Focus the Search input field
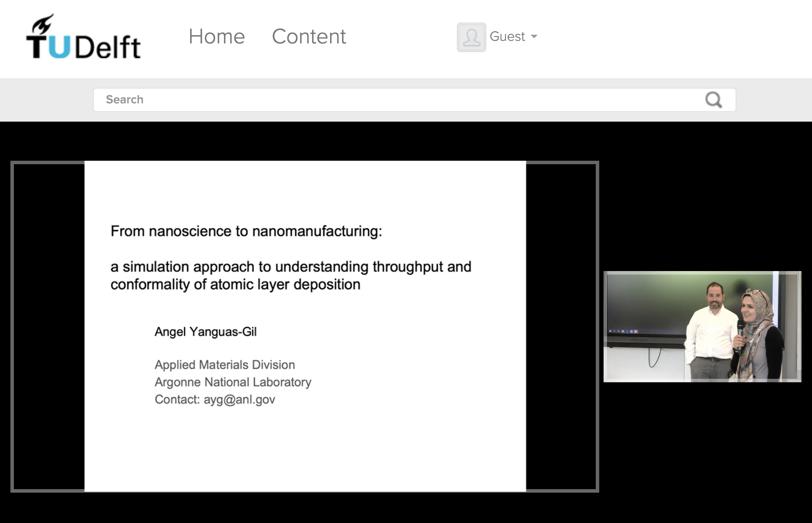 pos(391,100)
